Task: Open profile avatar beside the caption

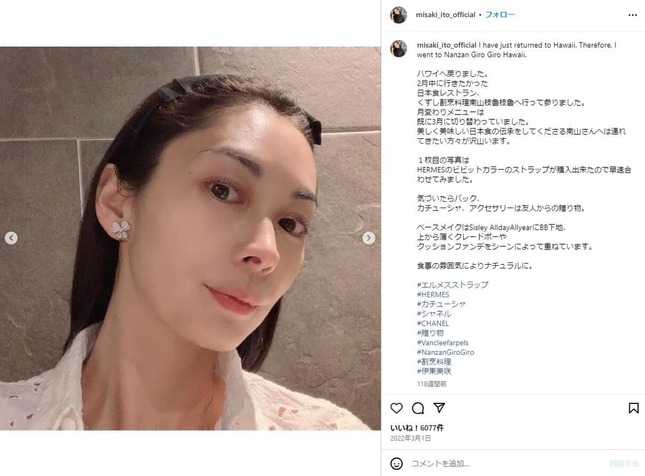Action: (x=398, y=49)
